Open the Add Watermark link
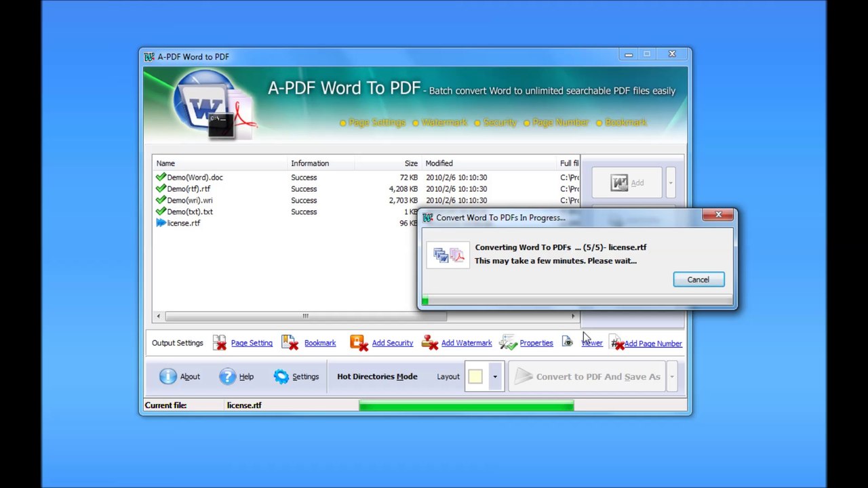868x488 pixels. click(x=467, y=343)
